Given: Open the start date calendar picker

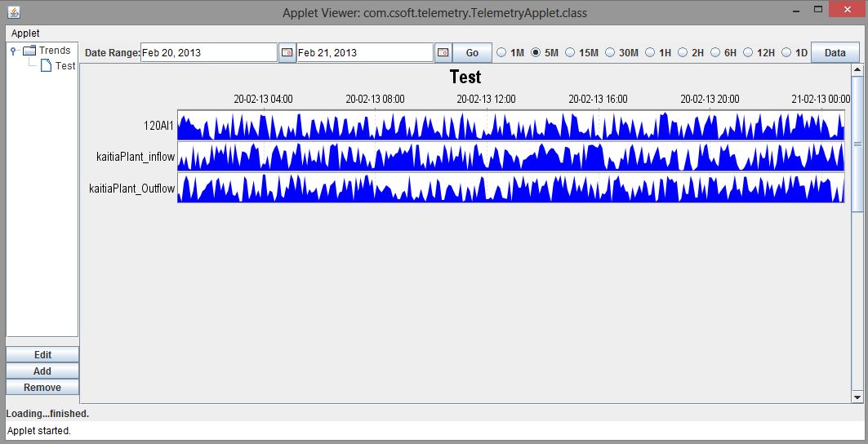Looking at the screenshot, I should 287,52.
